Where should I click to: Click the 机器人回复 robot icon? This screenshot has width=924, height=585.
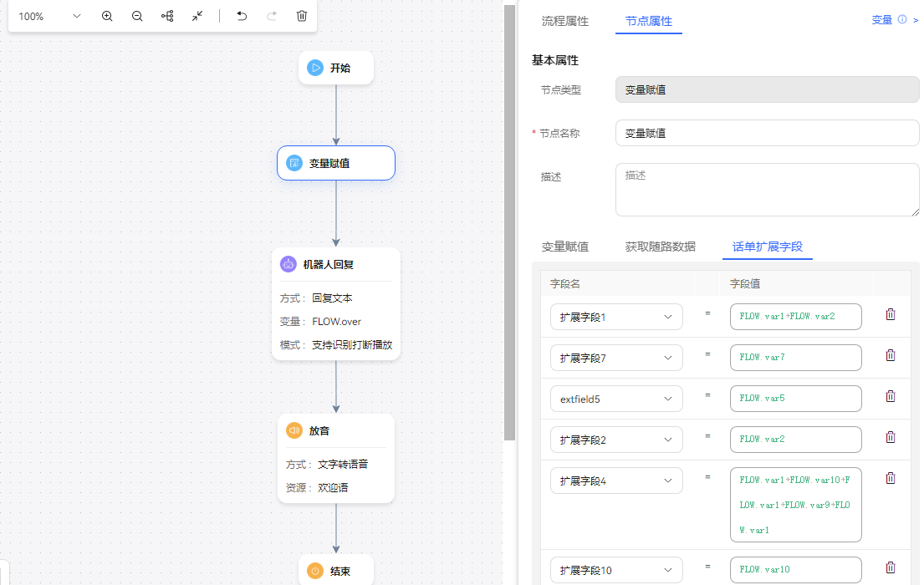click(288, 265)
